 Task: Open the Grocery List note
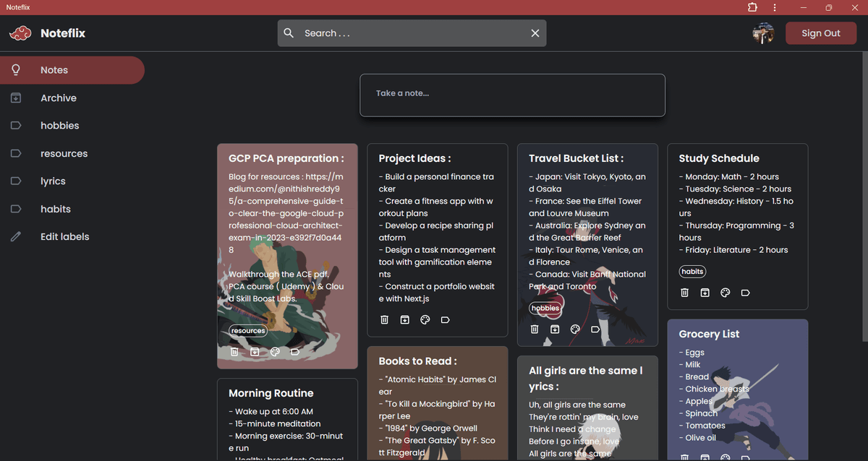(737, 390)
